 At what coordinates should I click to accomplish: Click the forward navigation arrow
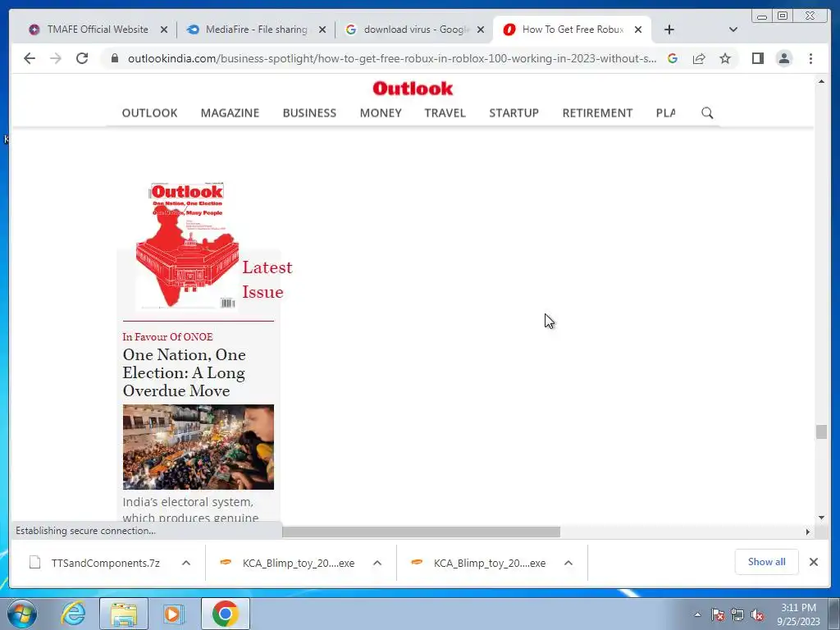click(x=56, y=58)
